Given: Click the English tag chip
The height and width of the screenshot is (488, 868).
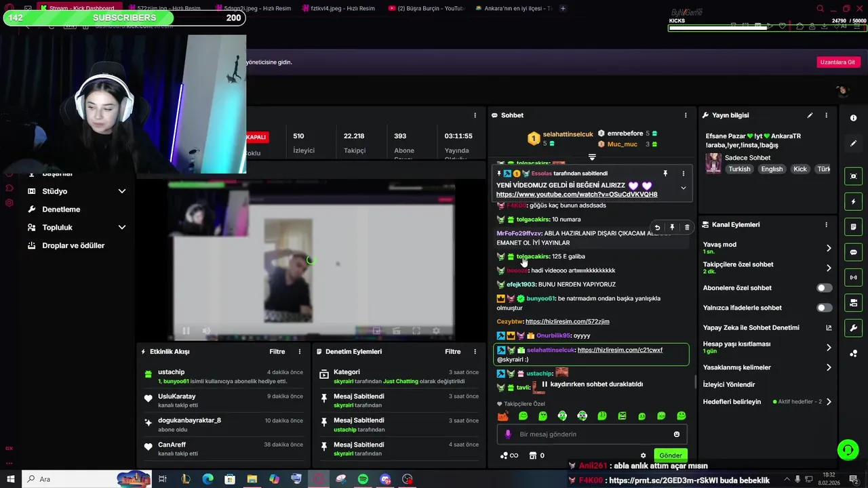Looking at the screenshot, I should 772,169.
